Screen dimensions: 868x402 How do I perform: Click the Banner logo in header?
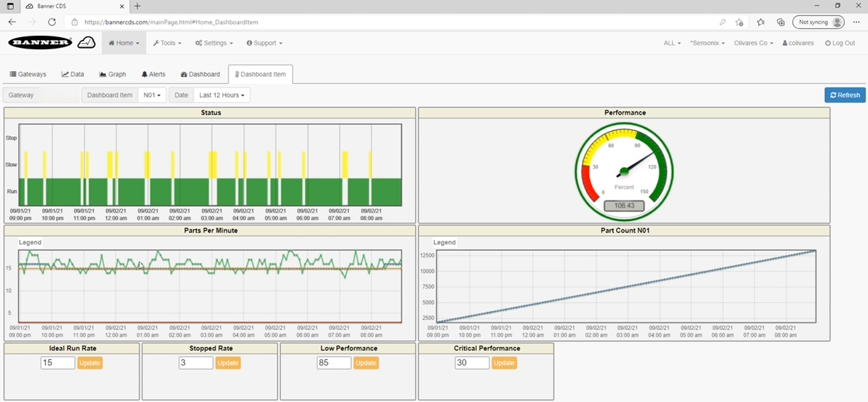point(40,43)
